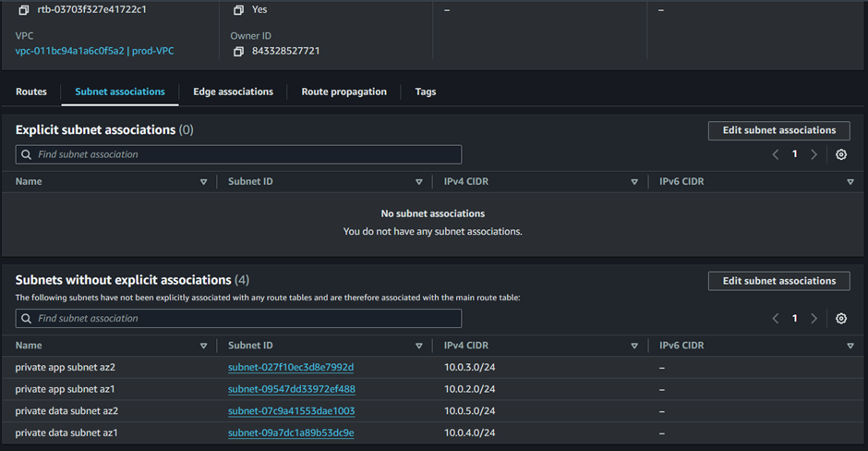868x451 pixels.
Task: Go to next page in Explicit subnet associations
Action: coord(814,154)
